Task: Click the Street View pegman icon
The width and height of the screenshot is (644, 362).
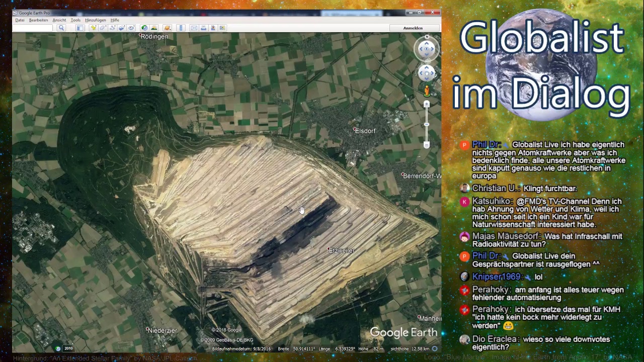Action: pos(427,91)
